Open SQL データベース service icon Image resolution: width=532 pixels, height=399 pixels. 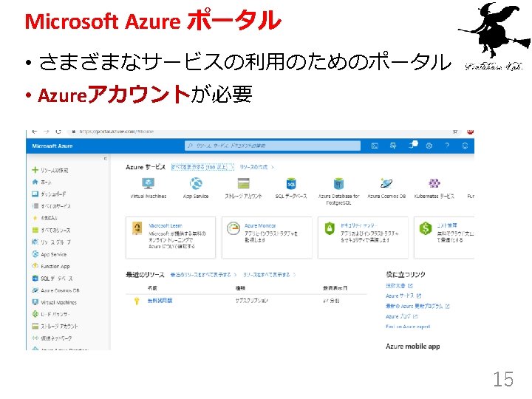pos(291,183)
